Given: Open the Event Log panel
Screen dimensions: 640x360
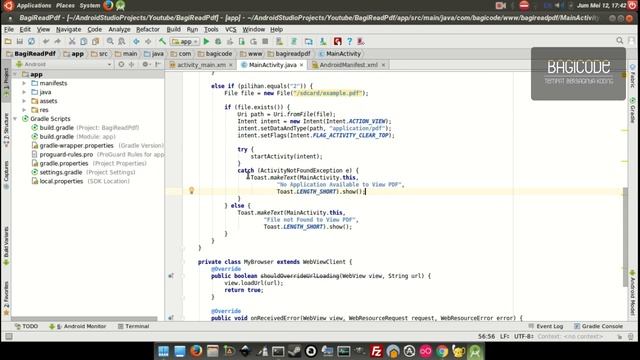Looking at the screenshot, I should [x=546, y=326].
